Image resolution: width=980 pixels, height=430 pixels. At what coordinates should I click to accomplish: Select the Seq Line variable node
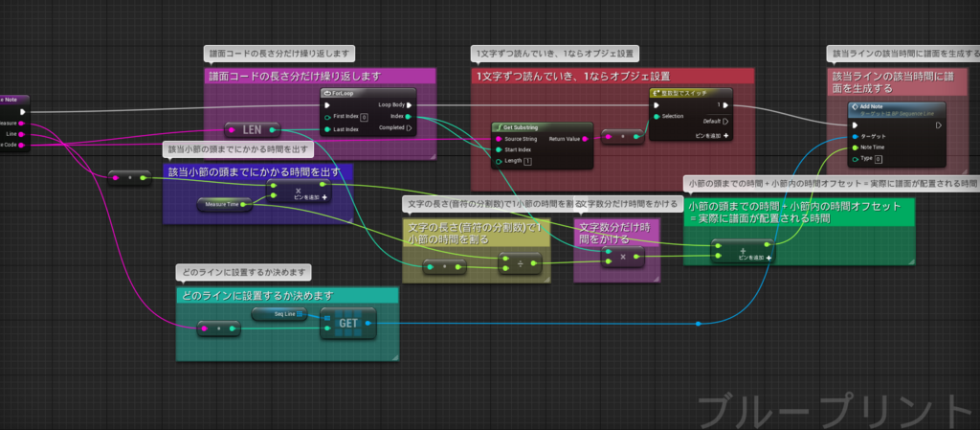coord(280,314)
